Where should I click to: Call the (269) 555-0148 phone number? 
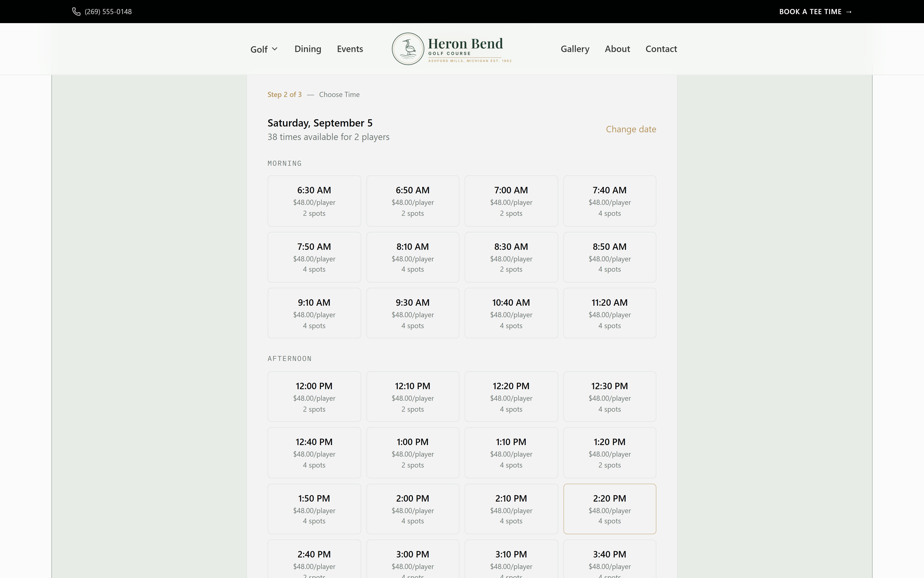tap(108, 12)
